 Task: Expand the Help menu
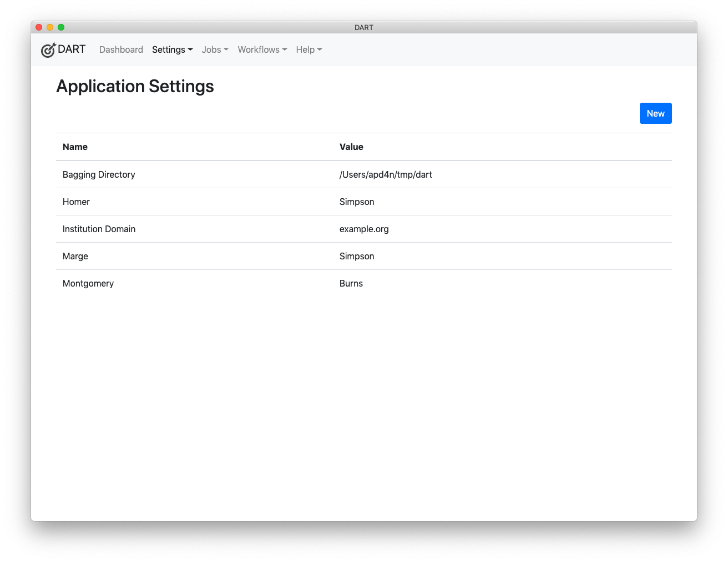pos(309,49)
